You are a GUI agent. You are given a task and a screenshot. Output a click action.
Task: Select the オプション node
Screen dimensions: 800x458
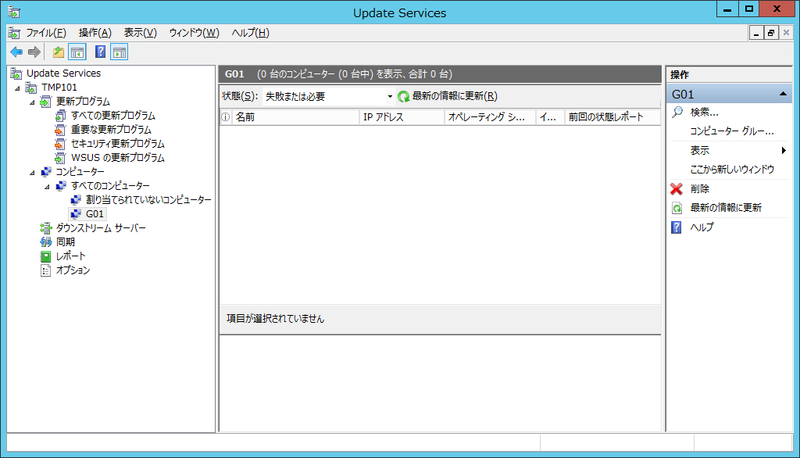(73, 270)
